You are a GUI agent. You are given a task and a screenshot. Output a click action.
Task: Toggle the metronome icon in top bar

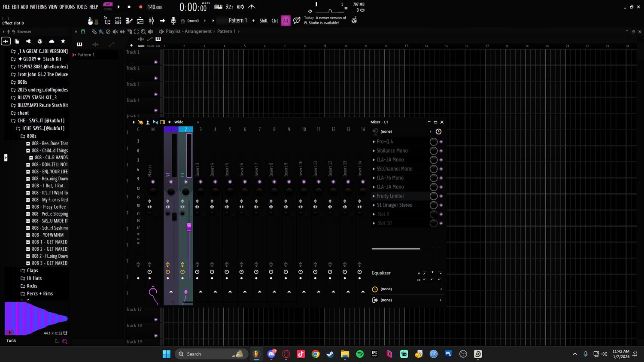point(252,7)
